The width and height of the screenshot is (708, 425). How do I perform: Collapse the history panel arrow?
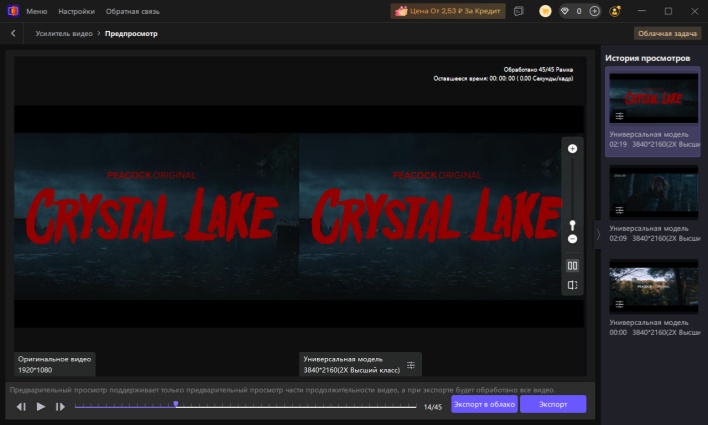pos(598,234)
